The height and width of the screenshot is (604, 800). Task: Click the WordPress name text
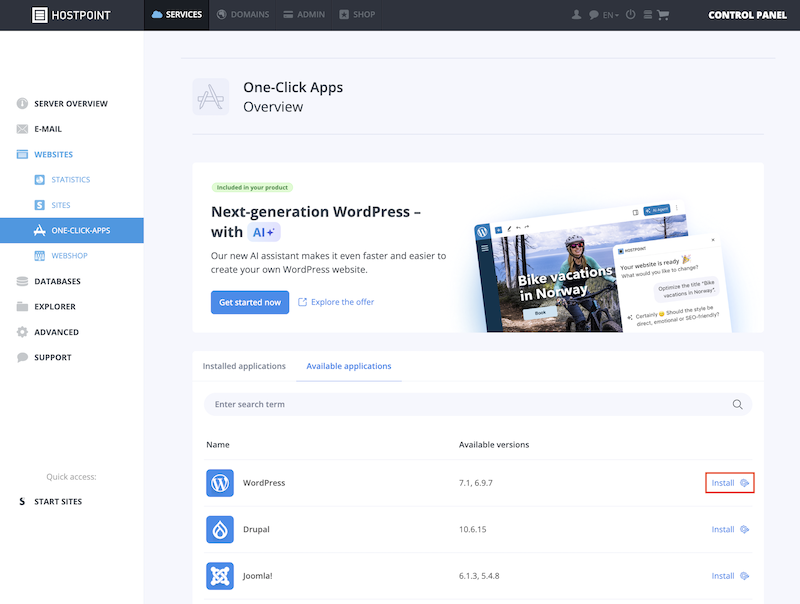pyautogui.click(x=264, y=483)
